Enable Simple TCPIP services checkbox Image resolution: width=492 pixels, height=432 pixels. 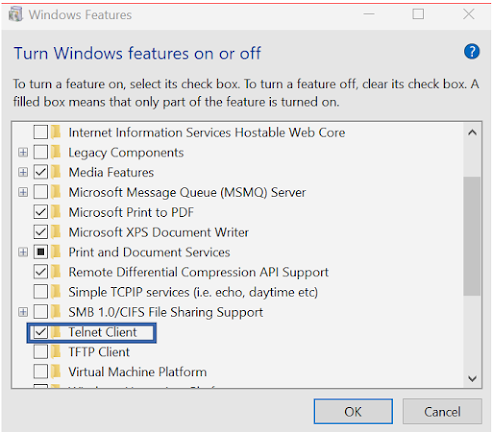pyautogui.click(x=41, y=292)
